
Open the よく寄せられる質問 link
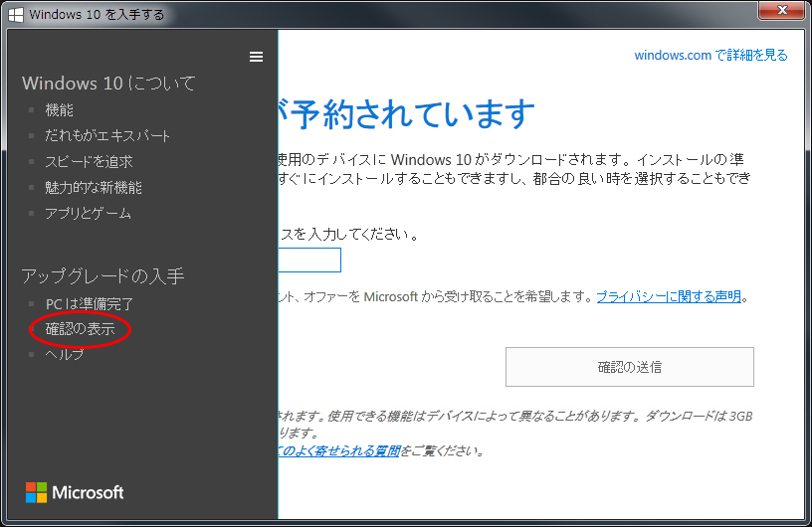pyautogui.click(x=339, y=450)
